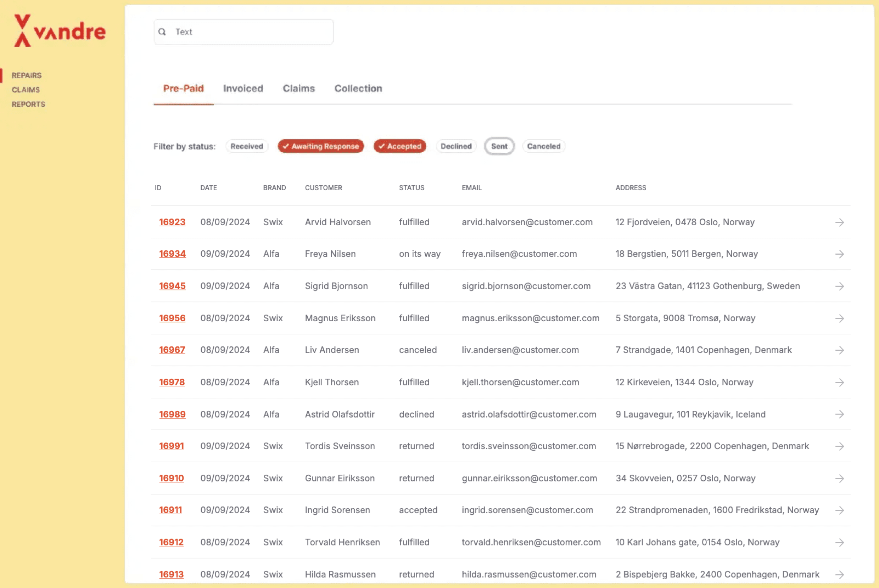Click arrow next to Astrid Olafsdottir row
Image resolution: width=879 pixels, height=588 pixels.
[839, 414]
